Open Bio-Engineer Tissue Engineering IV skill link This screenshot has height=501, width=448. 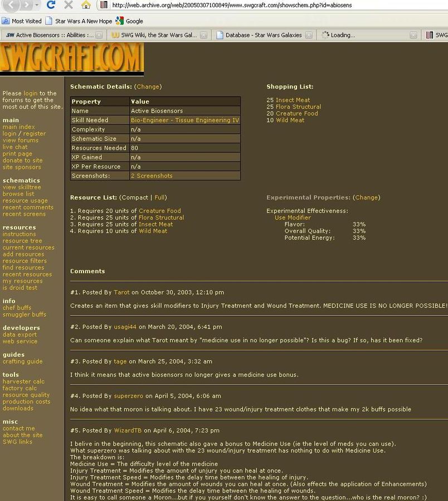[184, 120]
